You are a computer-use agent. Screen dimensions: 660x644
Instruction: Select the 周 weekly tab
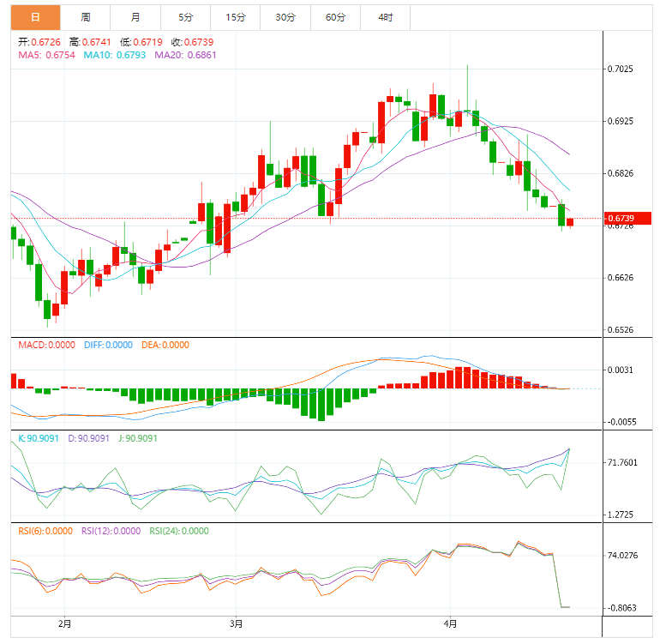pos(86,17)
